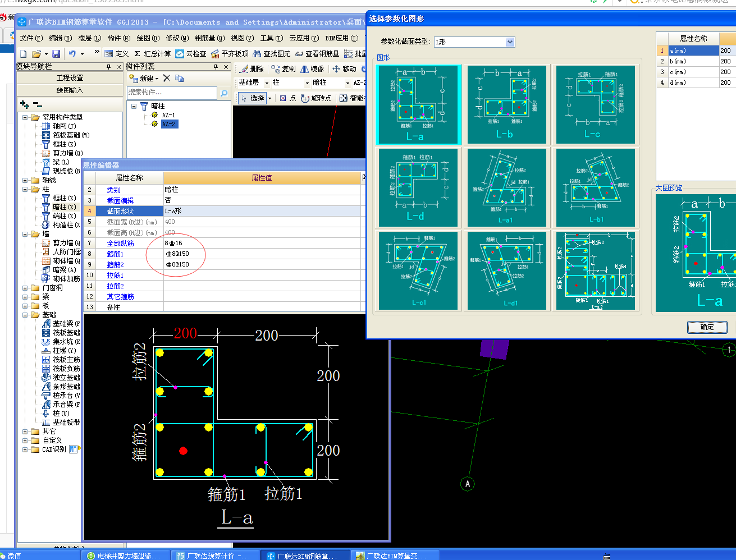Click 汇总计算 in the toolbar
The width and height of the screenshot is (736, 560).
[x=153, y=54]
